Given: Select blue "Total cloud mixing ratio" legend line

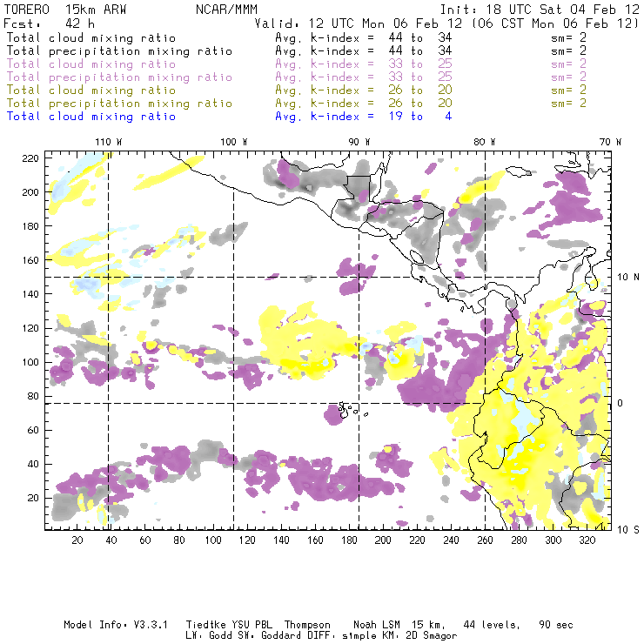Looking at the screenshot, I should click(91, 117).
